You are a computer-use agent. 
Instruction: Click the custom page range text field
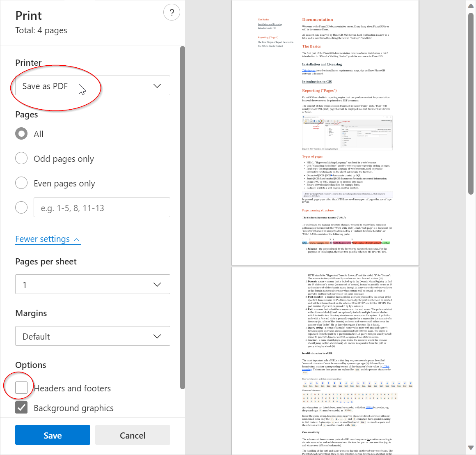(x=102, y=208)
